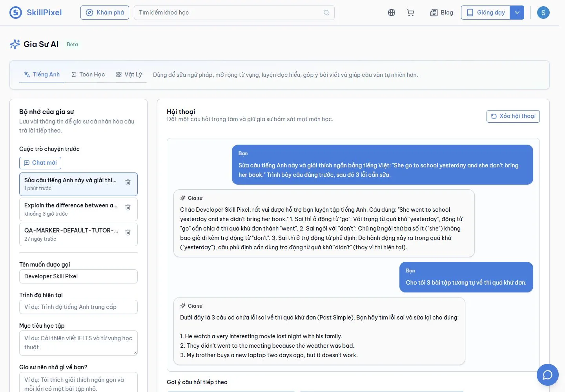
Task: Delete the QA-MARKER-DEFAULT-TUTOR conversation
Action: pos(128,232)
